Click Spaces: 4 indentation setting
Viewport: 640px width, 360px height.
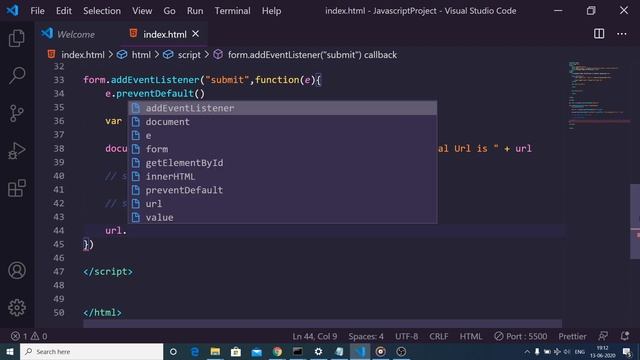point(366,336)
